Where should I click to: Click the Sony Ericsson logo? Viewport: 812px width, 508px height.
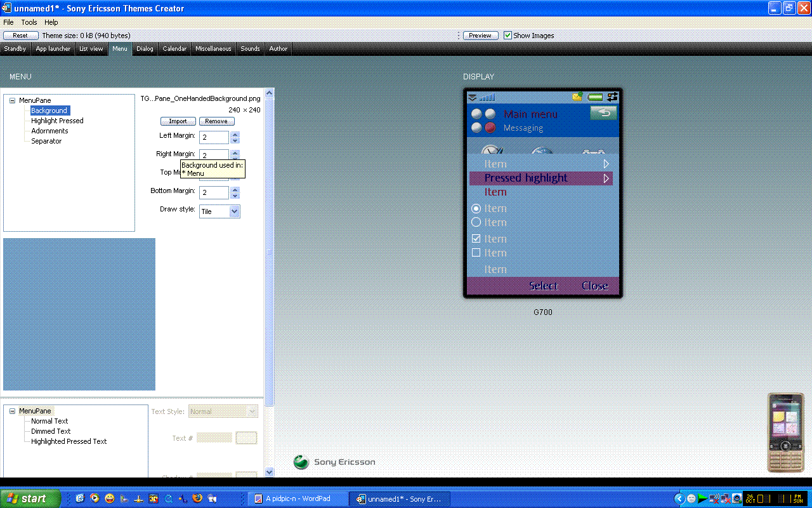pyautogui.click(x=334, y=462)
